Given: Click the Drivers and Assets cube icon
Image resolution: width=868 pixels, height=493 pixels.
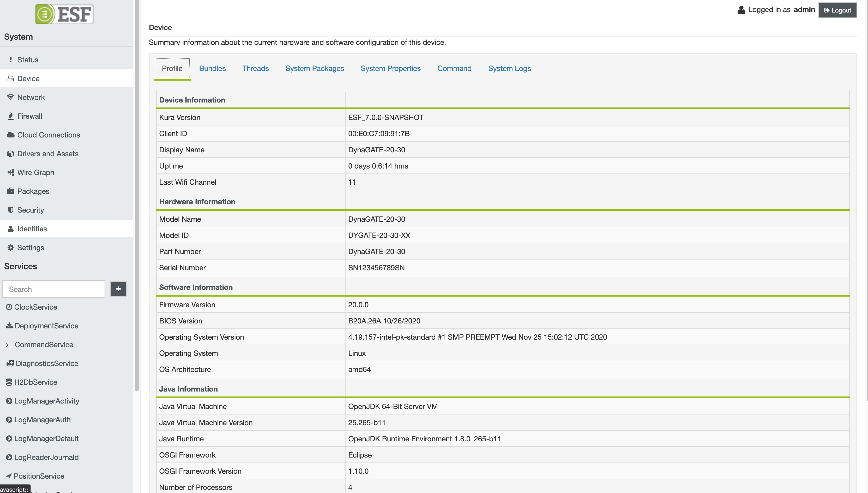Looking at the screenshot, I should (x=11, y=154).
